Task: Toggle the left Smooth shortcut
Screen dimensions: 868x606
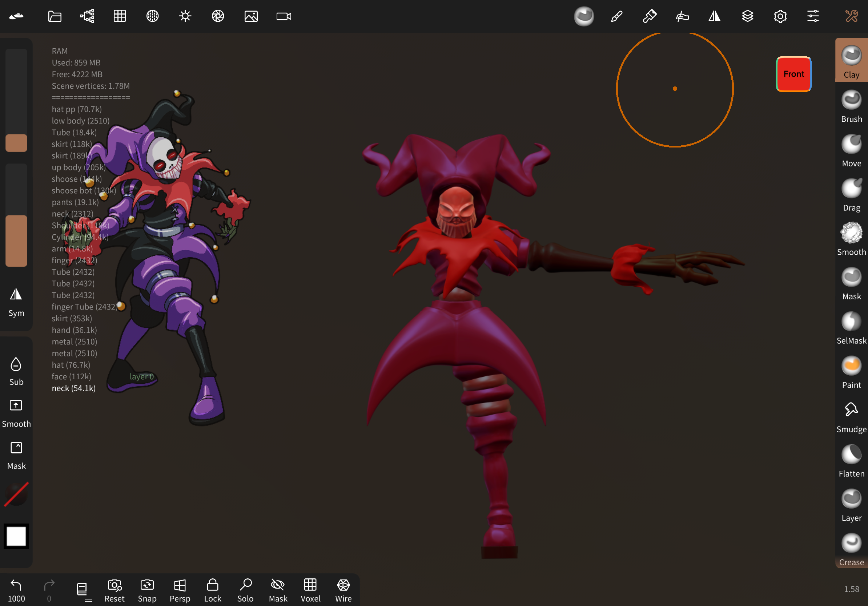Action: [16, 413]
